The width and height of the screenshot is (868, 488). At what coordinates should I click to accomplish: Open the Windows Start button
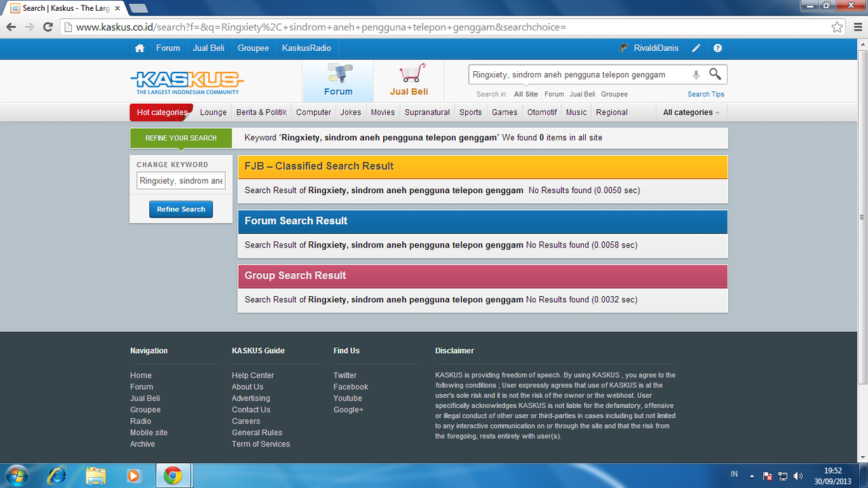tap(16, 476)
